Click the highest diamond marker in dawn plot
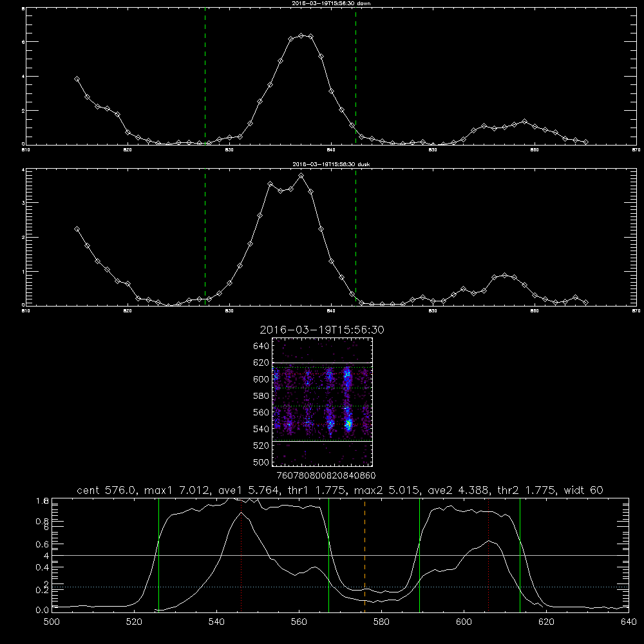Image resolution: width=644 pixels, height=644 pixels. pyautogui.click(x=301, y=35)
